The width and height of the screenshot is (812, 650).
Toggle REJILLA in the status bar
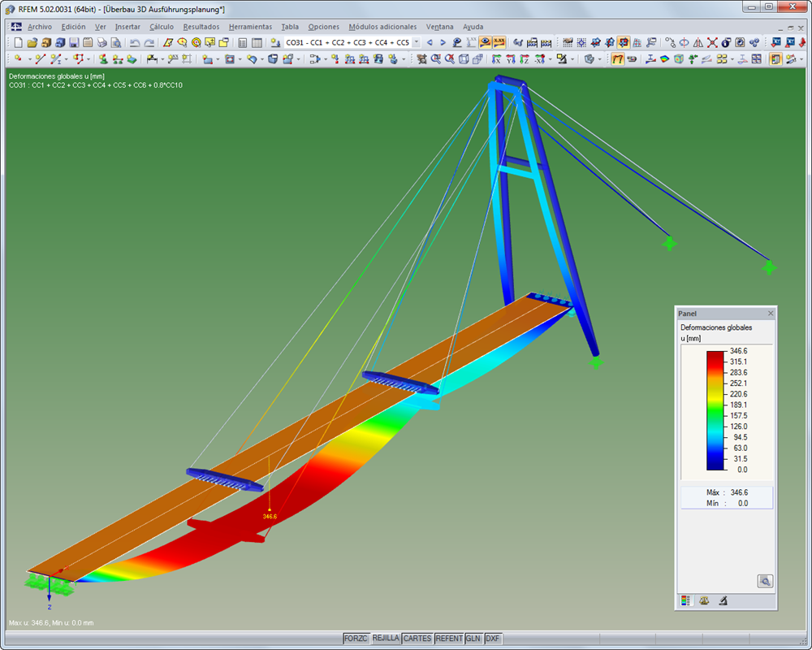[386, 639]
